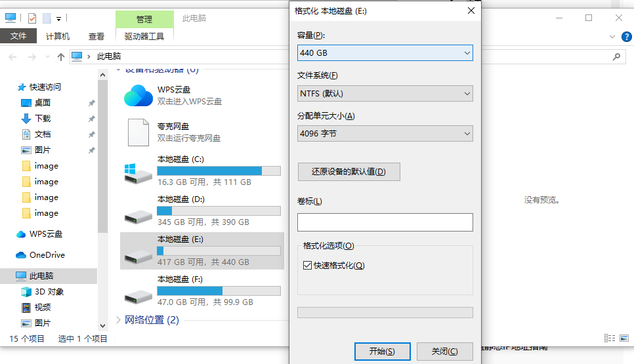Screen dimensions: 634x364
Task: Toggle the 快速格式化 checkbox
Action: click(307, 266)
